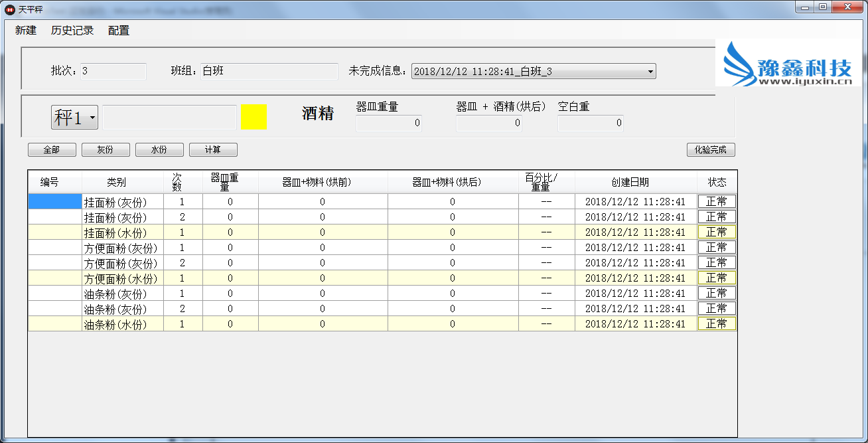This screenshot has height=443, width=868.
Task: Select the highlighted 编号 cell in first row
Action: point(54,201)
